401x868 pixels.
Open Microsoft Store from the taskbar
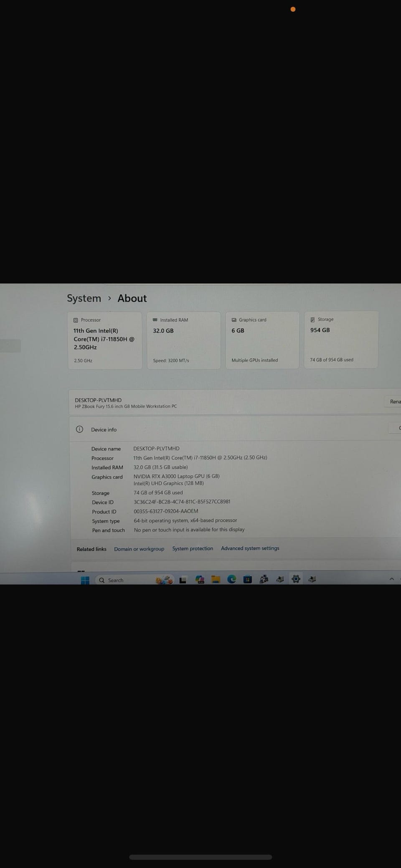point(247,579)
